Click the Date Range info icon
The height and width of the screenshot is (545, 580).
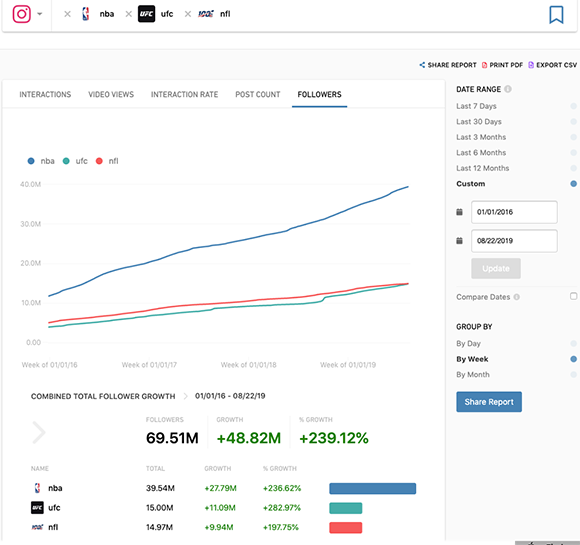(x=508, y=89)
